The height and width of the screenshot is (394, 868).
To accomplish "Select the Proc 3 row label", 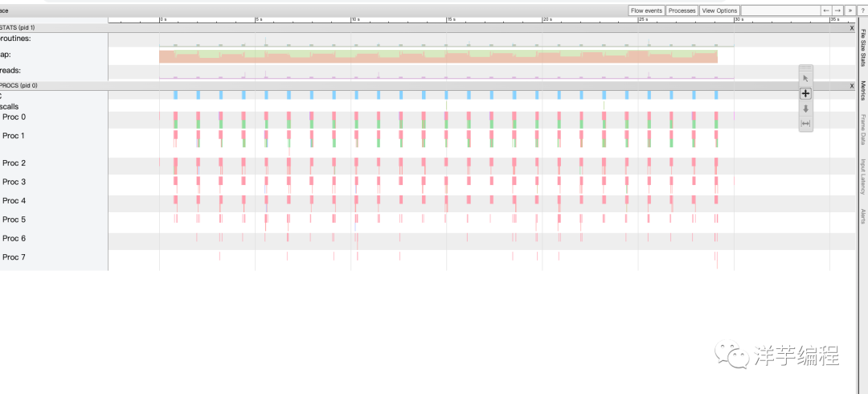I will pyautogui.click(x=14, y=183).
